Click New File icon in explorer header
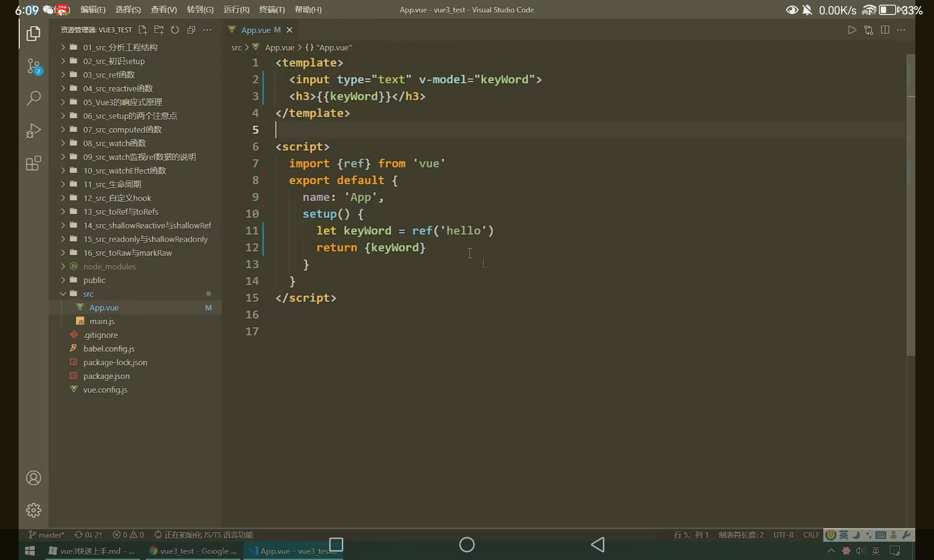 [x=143, y=30]
